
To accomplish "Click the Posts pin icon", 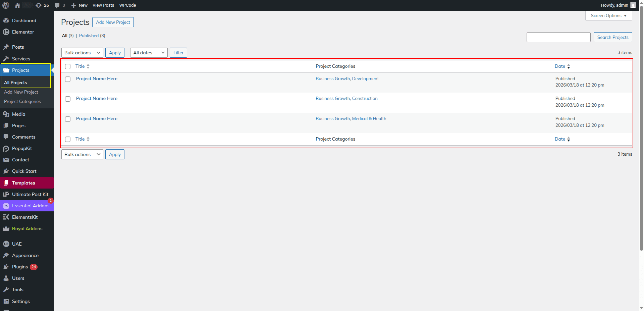I will tap(6, 47).
